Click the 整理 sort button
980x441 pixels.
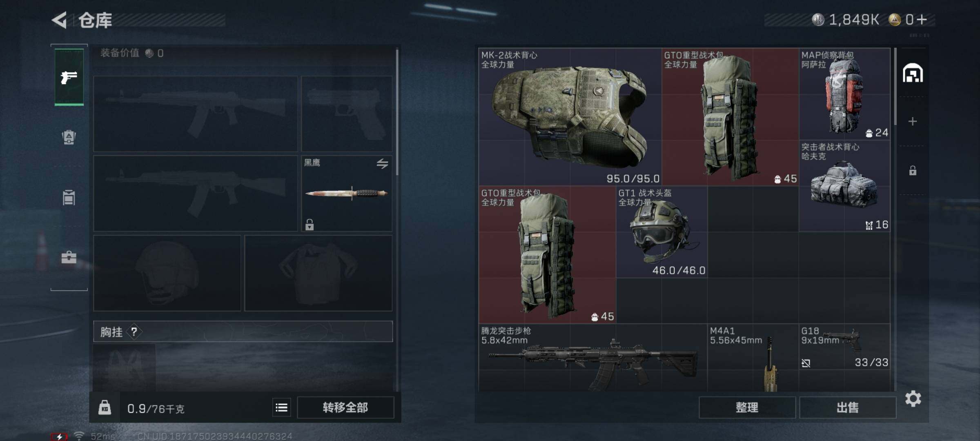click(x=747, y=408)
